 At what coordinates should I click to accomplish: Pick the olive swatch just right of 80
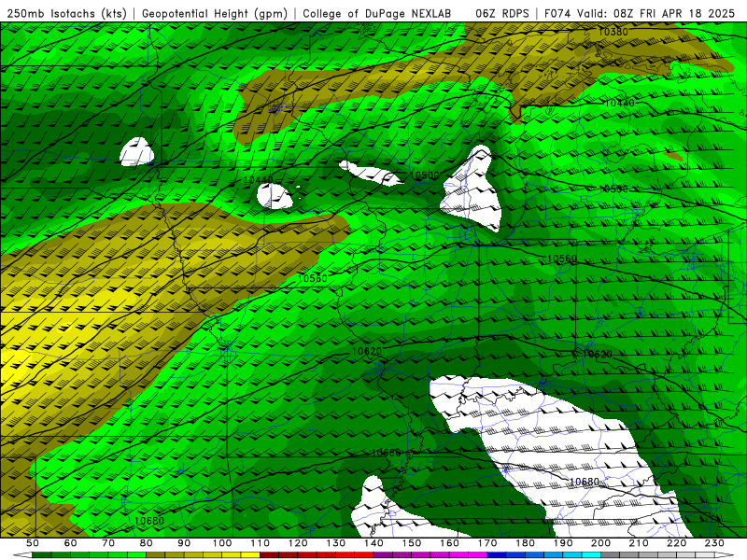[x=155, y=555]
